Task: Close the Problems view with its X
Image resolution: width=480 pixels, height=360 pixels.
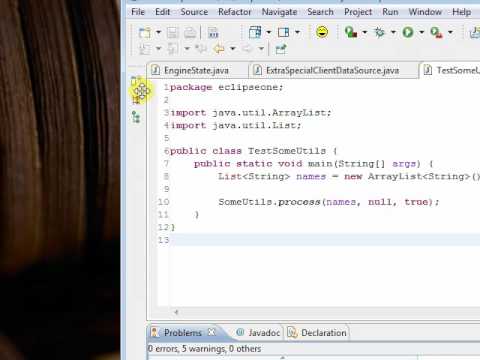Action: pyautogui.click(x=211, y=332)
